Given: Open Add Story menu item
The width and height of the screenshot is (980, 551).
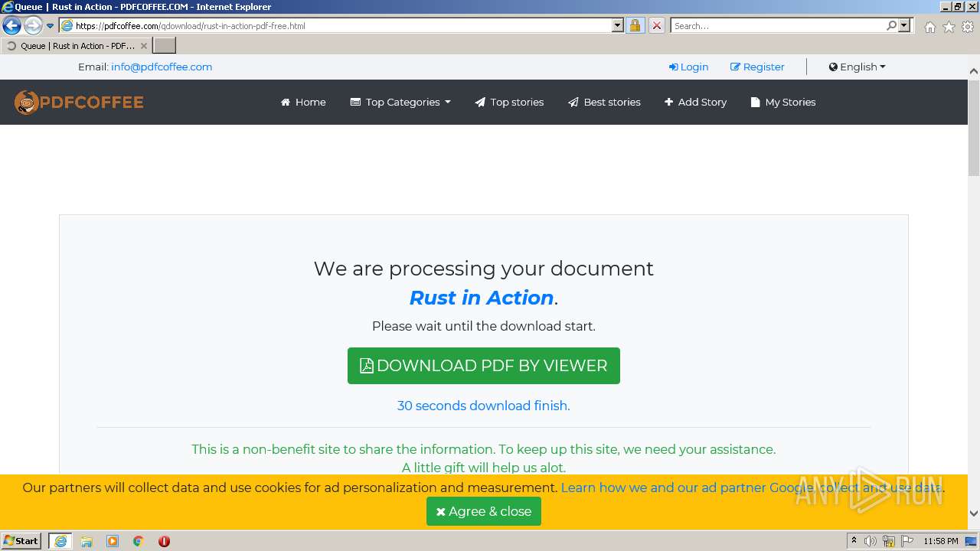Looking at the screenshot, I should [695, 102].
